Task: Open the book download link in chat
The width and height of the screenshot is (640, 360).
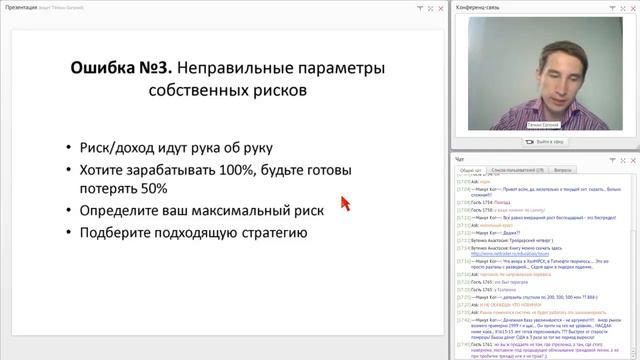Action: (510, 254)
